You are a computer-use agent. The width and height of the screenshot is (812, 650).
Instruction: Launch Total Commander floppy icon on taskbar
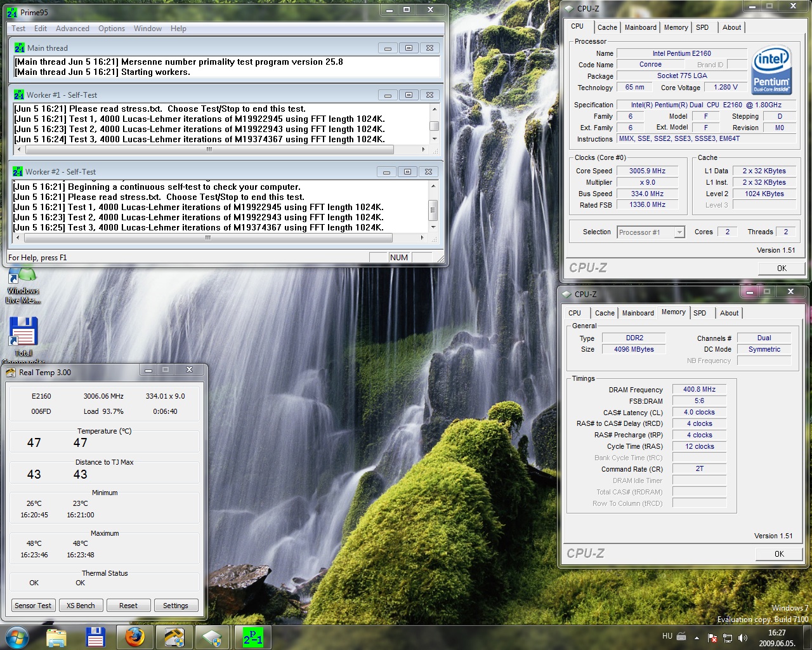pyautogui.click(x=96, y=637)
